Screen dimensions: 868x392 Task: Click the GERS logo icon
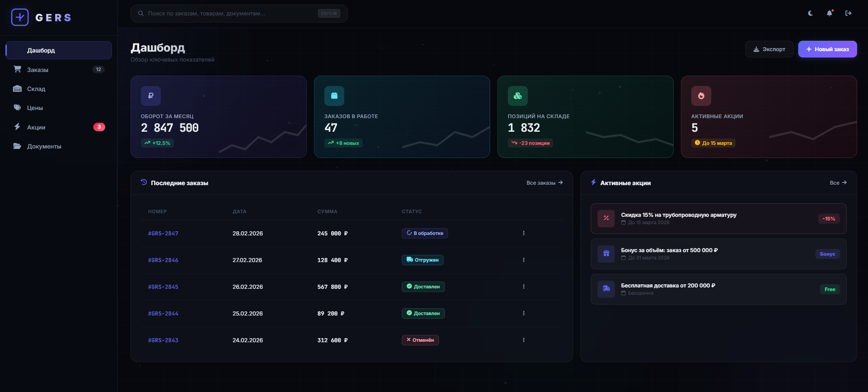(20, 17)
